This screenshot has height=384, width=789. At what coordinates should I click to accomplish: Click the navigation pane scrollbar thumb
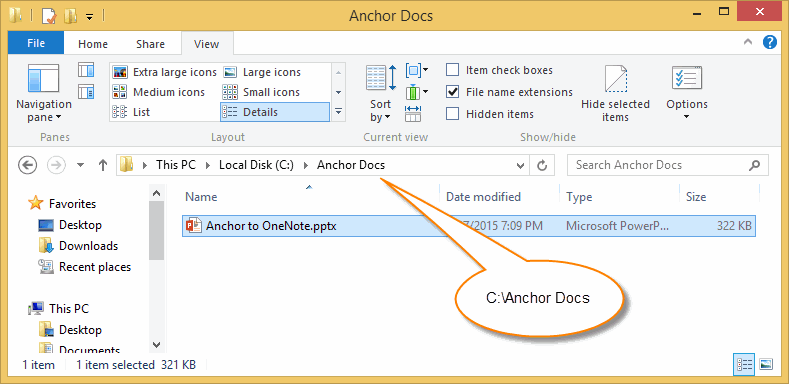[156, 231]
